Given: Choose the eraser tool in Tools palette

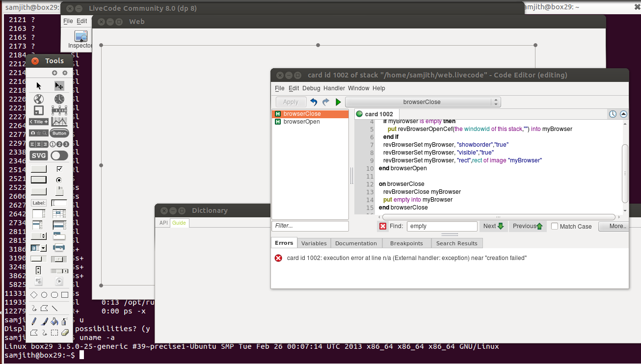Looking at the screenshot, I should click(x=65, y=333).
